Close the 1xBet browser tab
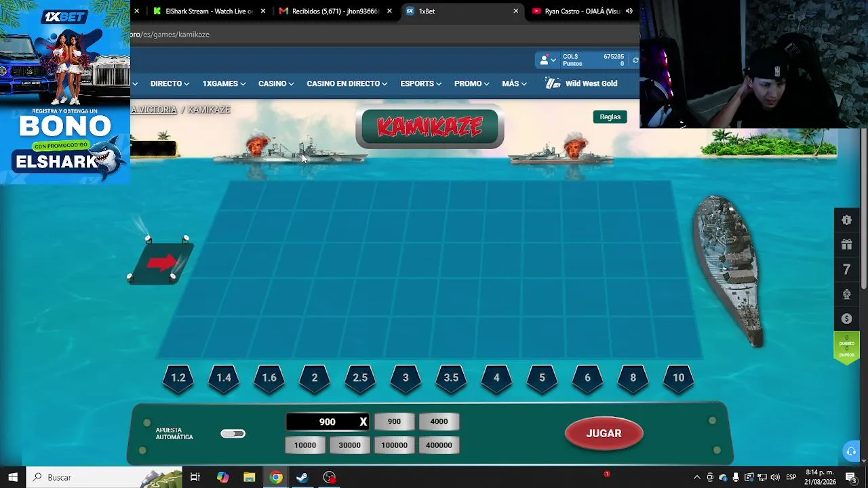This screenshot has height=488, width=868. [515, 11]
